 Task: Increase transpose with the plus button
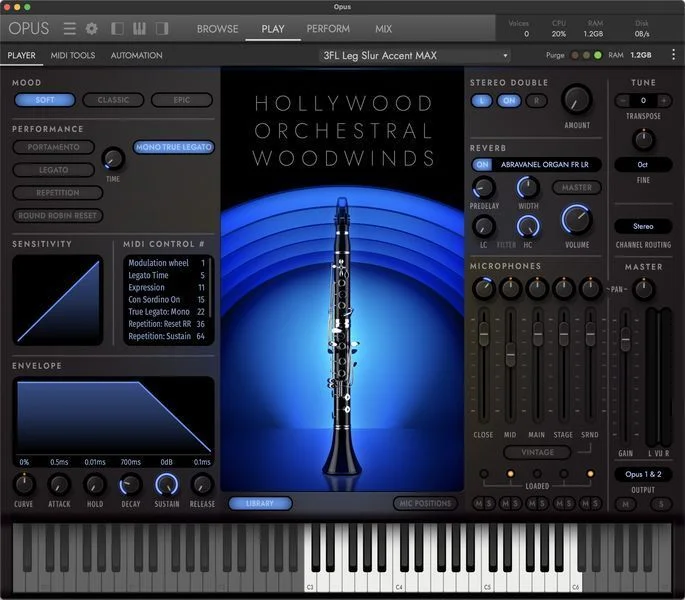coord(664,101)
